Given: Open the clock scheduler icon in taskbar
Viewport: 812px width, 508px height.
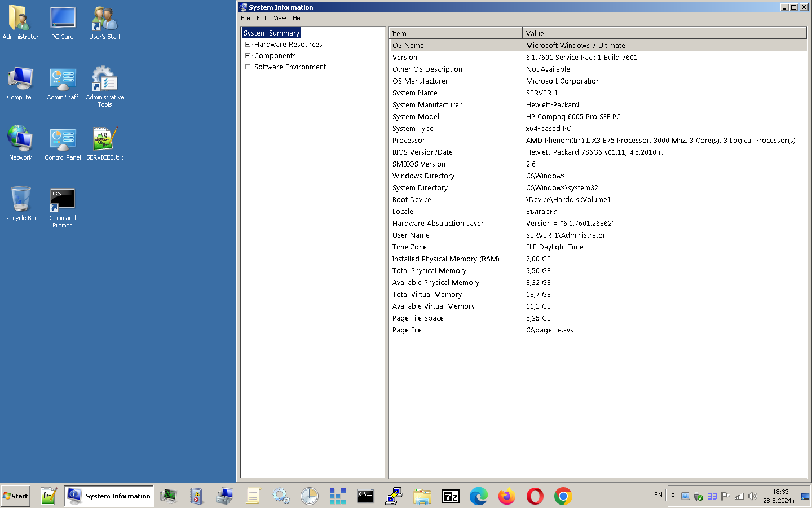Looking at the screenshot, I should 309,496.
